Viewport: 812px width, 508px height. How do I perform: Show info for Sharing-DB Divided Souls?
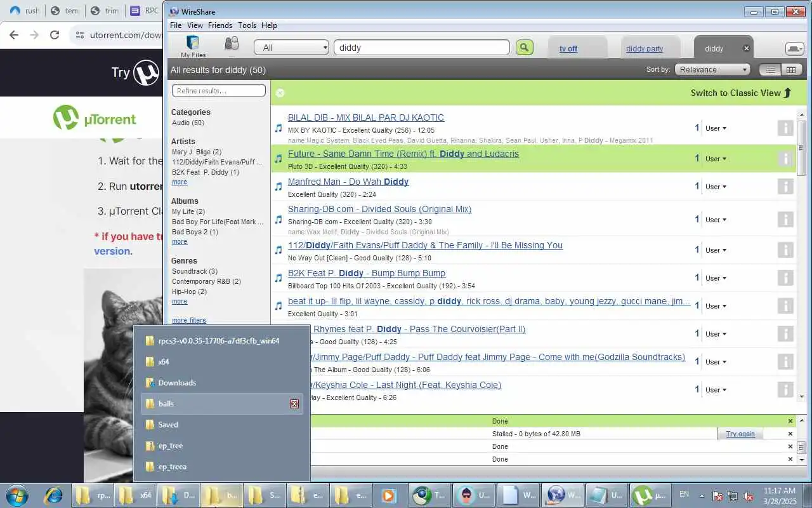[785, 220]
